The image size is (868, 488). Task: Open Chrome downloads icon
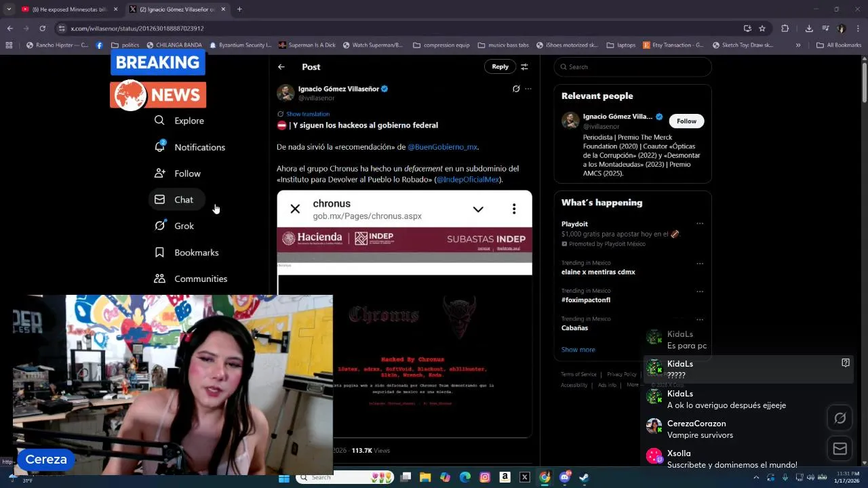point(809,28)
